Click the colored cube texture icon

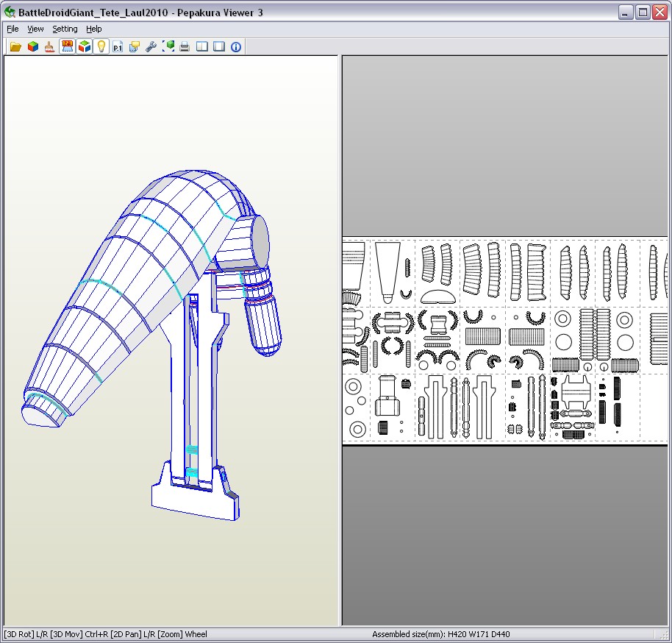tap(32, 46)
